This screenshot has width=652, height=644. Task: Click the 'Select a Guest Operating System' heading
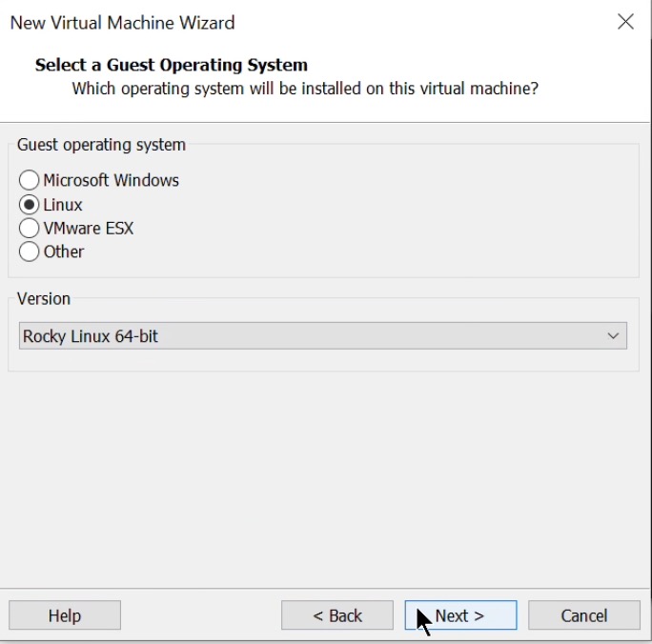click(x=172, y=66)
